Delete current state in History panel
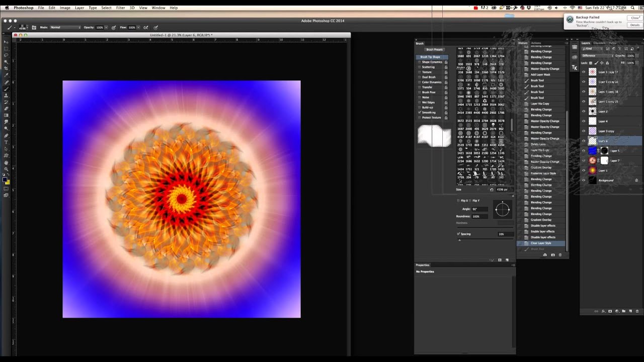 coord(560,255)
